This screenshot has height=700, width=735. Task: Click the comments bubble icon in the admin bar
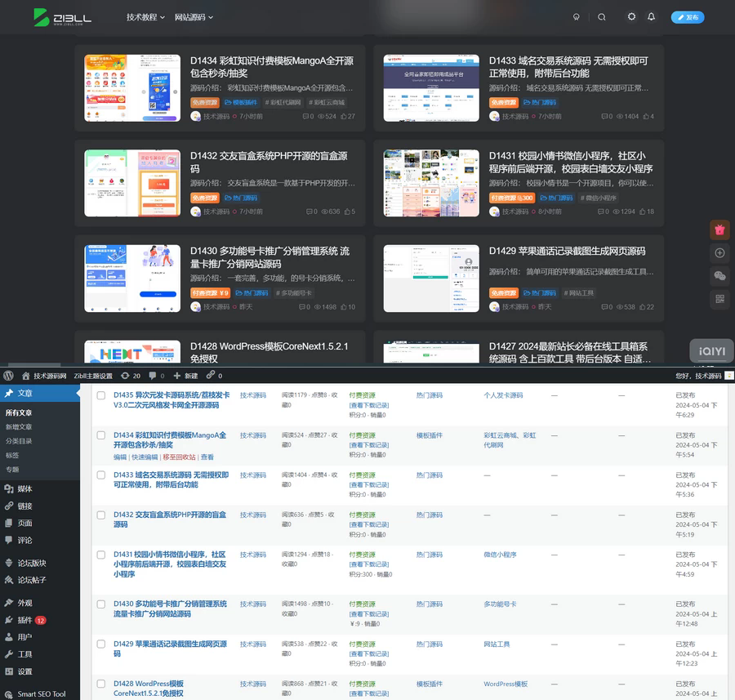tap(153, 376)
